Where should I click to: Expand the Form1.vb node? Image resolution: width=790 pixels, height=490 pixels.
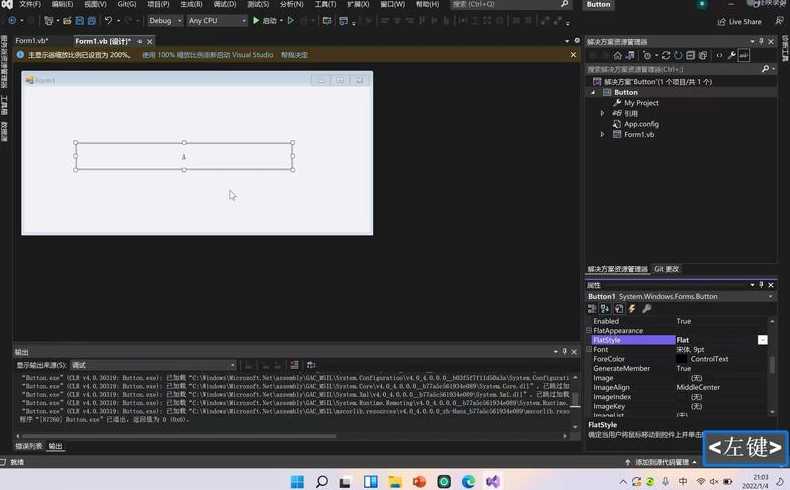(603, 134)
